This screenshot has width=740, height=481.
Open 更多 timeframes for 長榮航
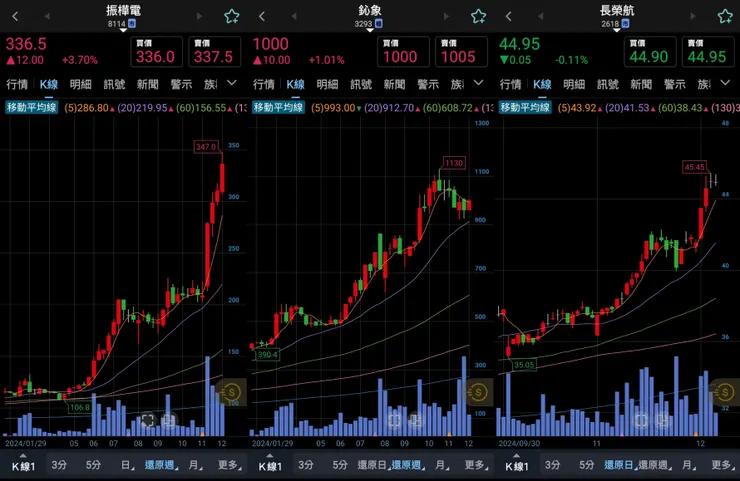point(723,465)
